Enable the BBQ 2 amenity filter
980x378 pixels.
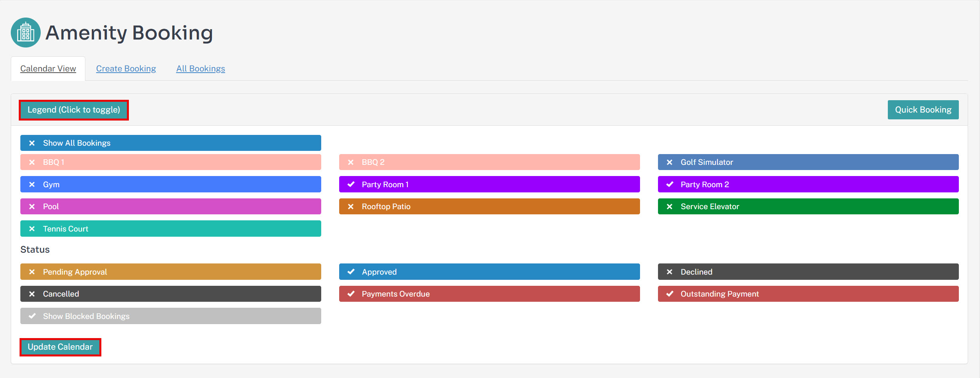490,162
